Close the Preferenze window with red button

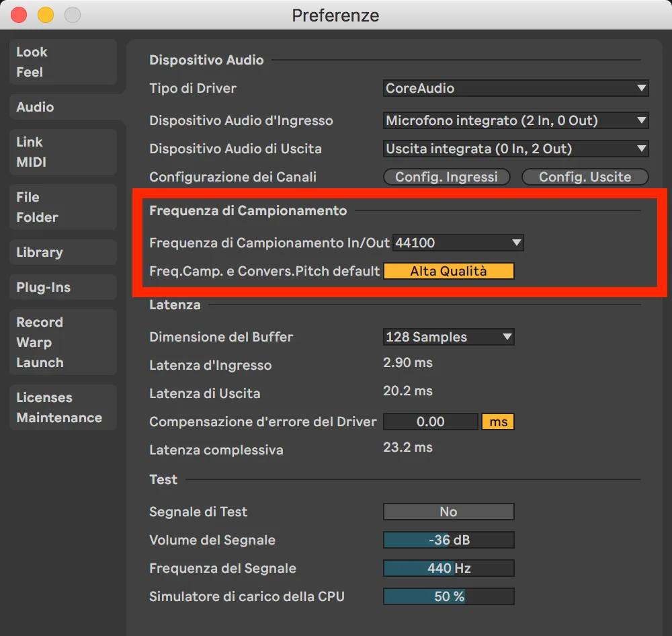coord(19,15)
